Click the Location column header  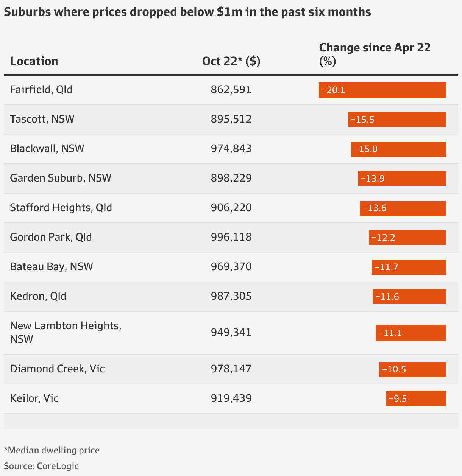click(34, 61)
